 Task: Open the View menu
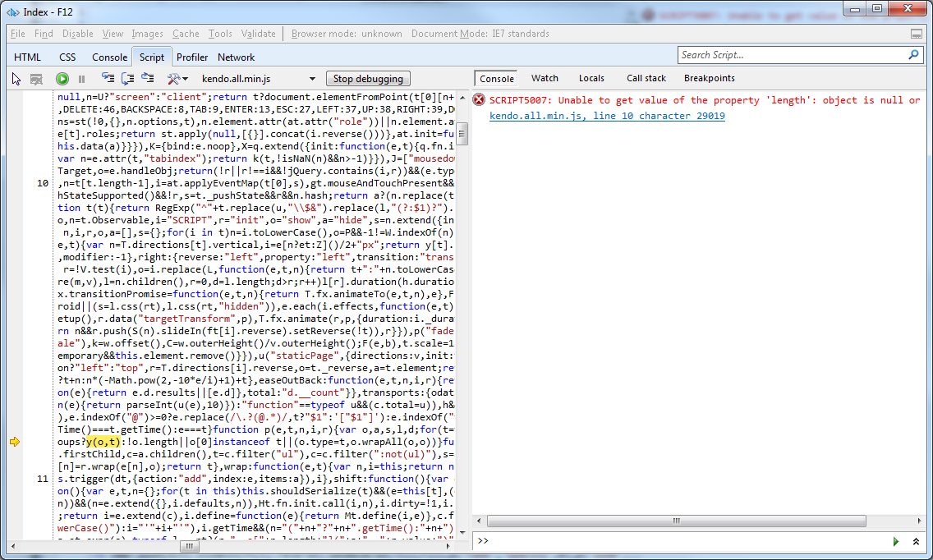(113, 34)
